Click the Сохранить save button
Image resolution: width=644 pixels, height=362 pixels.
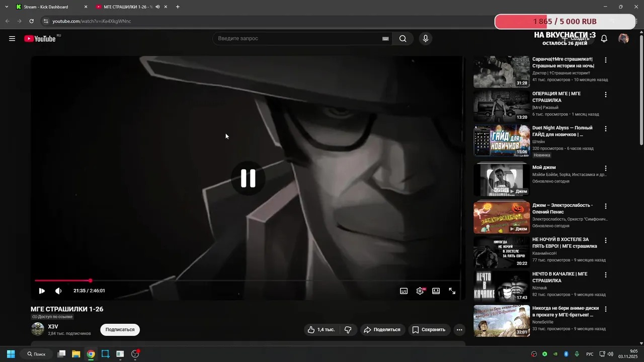(x=429, y=330)
